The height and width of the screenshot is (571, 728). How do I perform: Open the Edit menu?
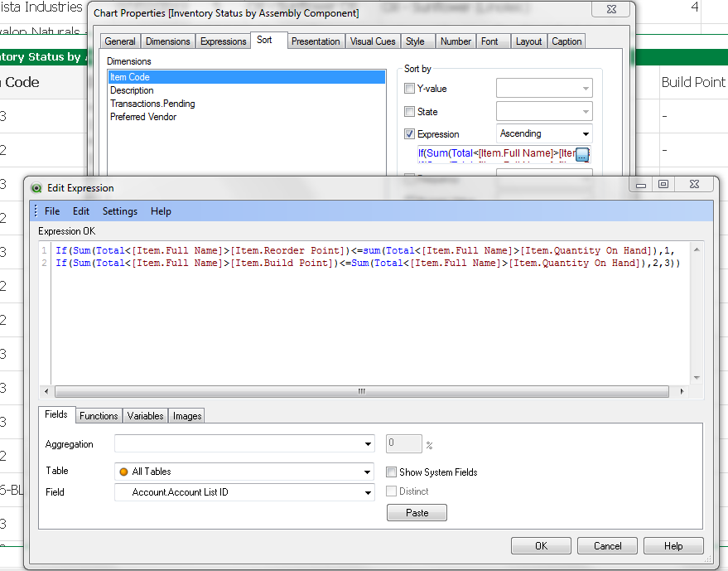(81, 211)
